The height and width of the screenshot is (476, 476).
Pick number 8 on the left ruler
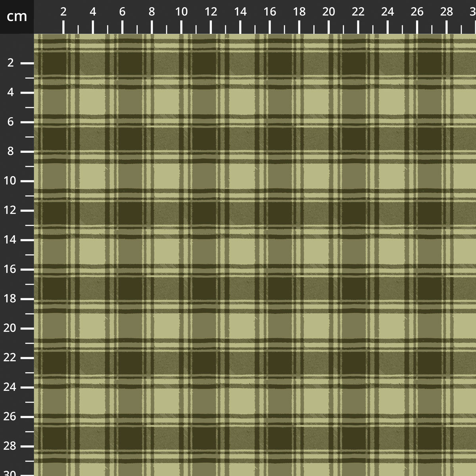[10, 152]
